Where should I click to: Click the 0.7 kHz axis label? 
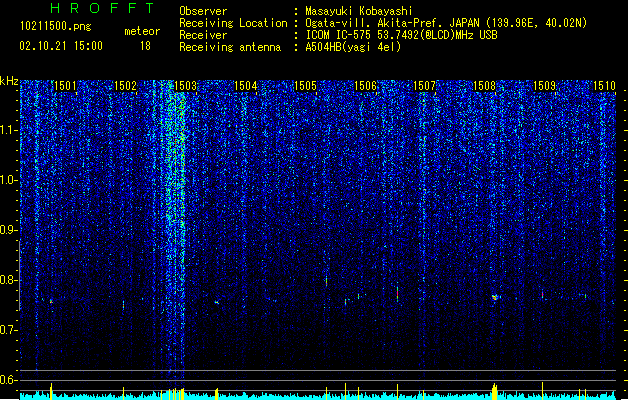coord(8,330)
